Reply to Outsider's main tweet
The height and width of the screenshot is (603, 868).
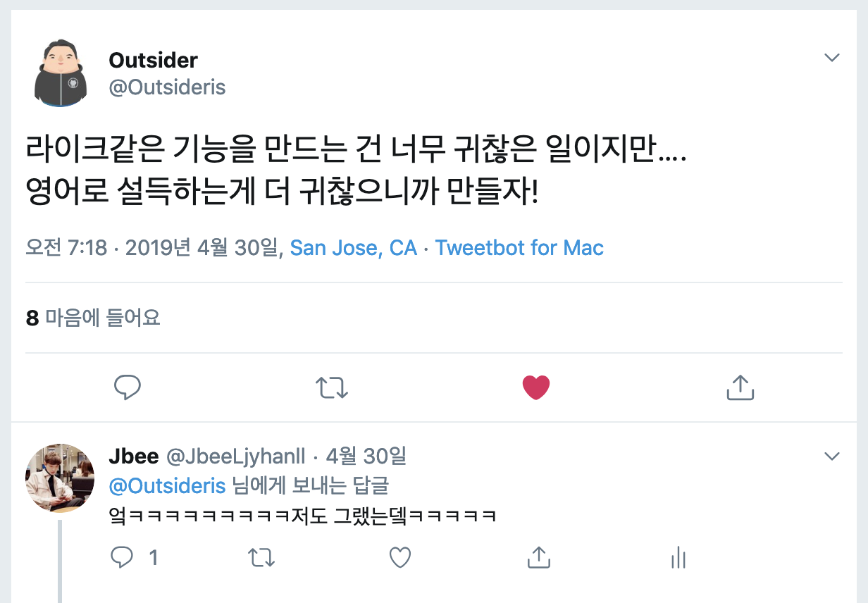[128, 387]
